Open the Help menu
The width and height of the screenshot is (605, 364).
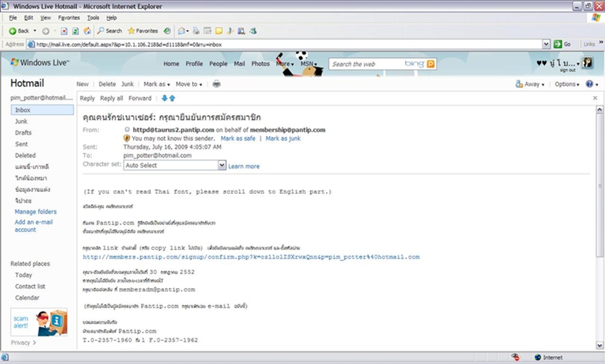pos(112,18)
